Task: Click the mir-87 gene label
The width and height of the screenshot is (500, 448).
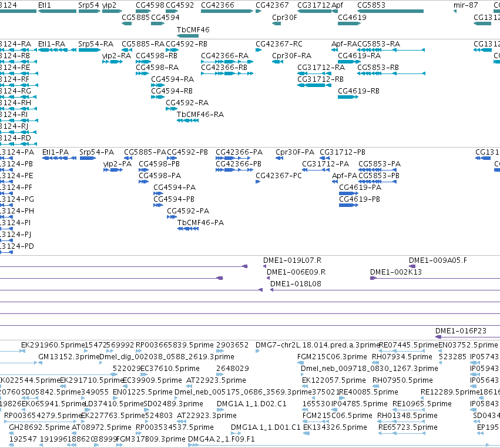Action: click(x=465, y=5)
